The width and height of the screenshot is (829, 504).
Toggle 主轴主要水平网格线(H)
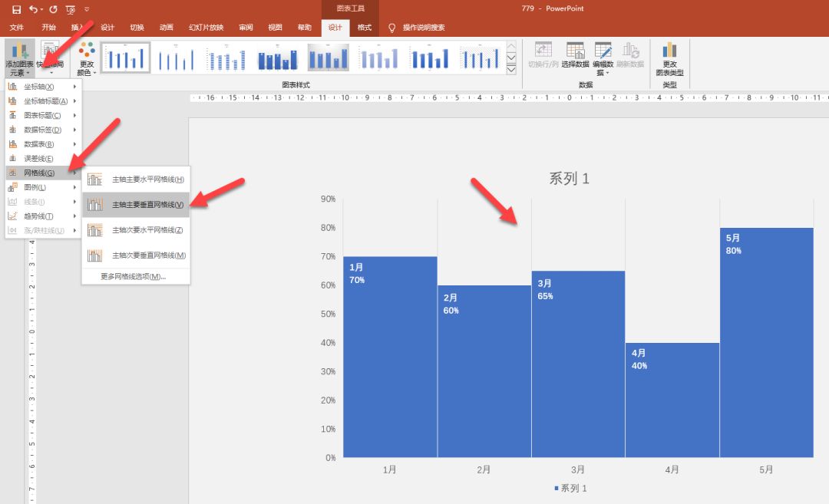tap(136, 180)
